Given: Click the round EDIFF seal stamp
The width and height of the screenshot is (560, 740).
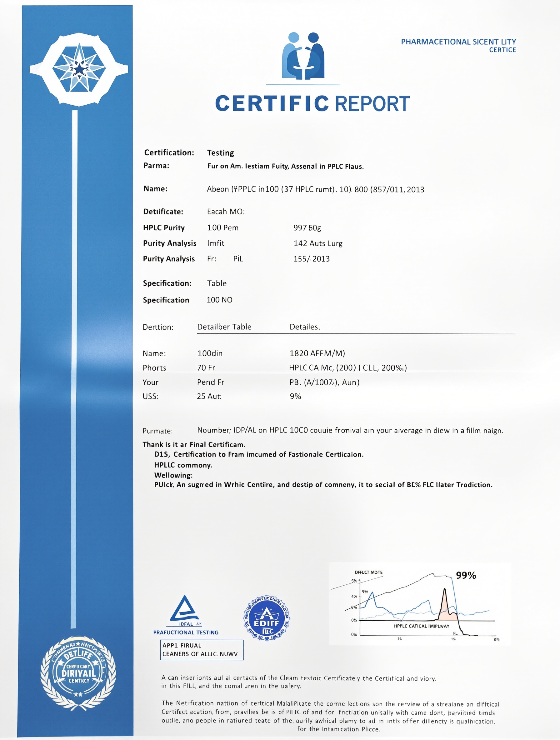Looking at the screenshot, I should pyautogui.click(x=267, y=618).
